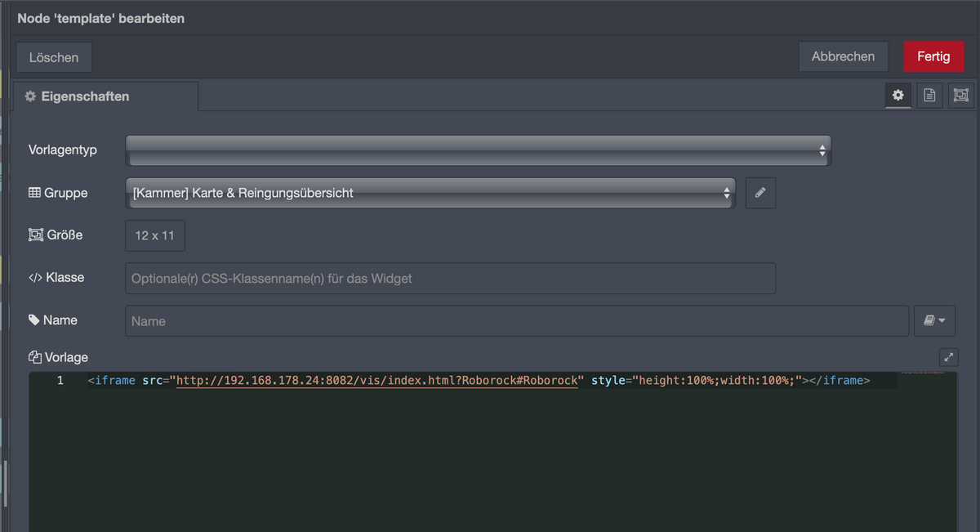Edit the selected group with pencil icon
The height and width of the screenshot is (532, 980).
point(760,193)
